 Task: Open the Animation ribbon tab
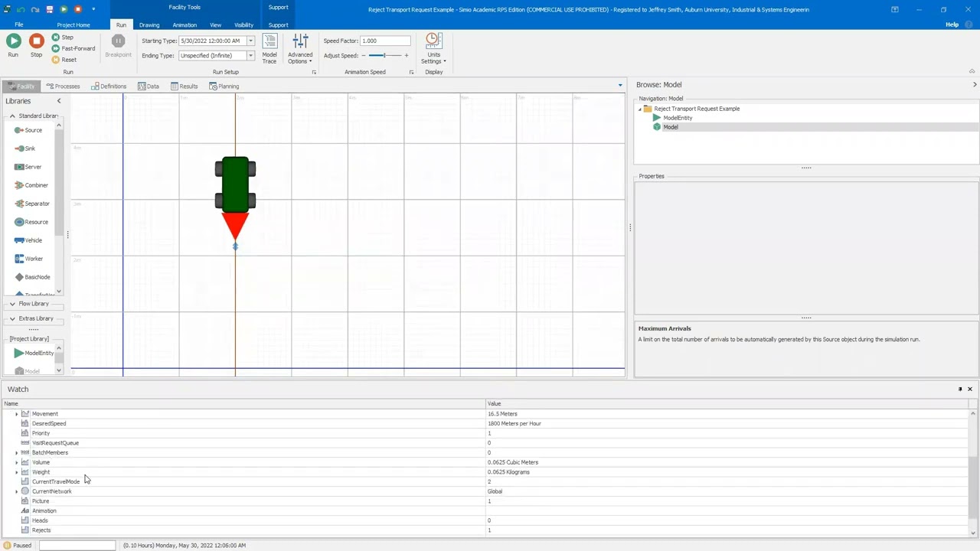pos(185,24)
